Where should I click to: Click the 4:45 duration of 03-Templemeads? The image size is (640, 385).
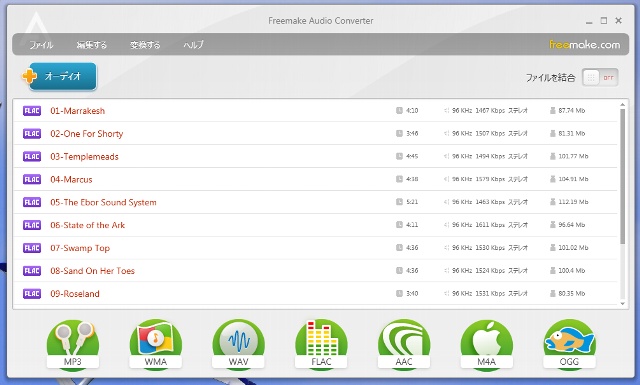(412, 156)
